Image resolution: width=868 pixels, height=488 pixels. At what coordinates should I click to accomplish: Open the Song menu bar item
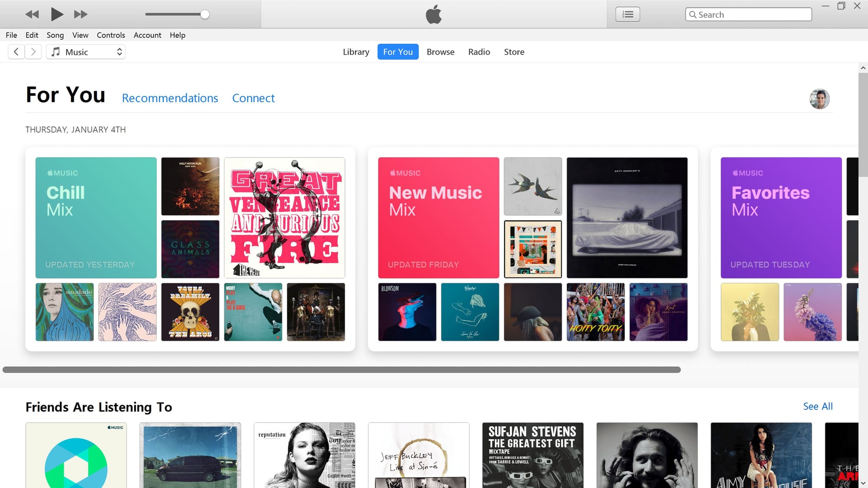(55, 35)
